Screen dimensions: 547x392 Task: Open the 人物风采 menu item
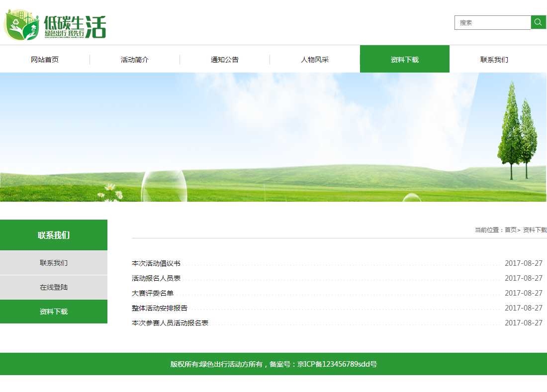point(315,60)
